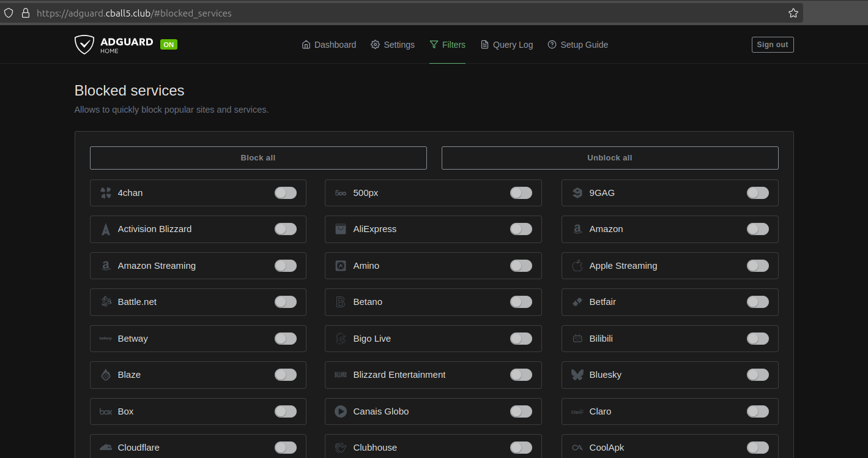Image resolution: width=868 pixels, height=458 pixels.
Task: Click the green ON status badge
Action: tap(169, 45)
